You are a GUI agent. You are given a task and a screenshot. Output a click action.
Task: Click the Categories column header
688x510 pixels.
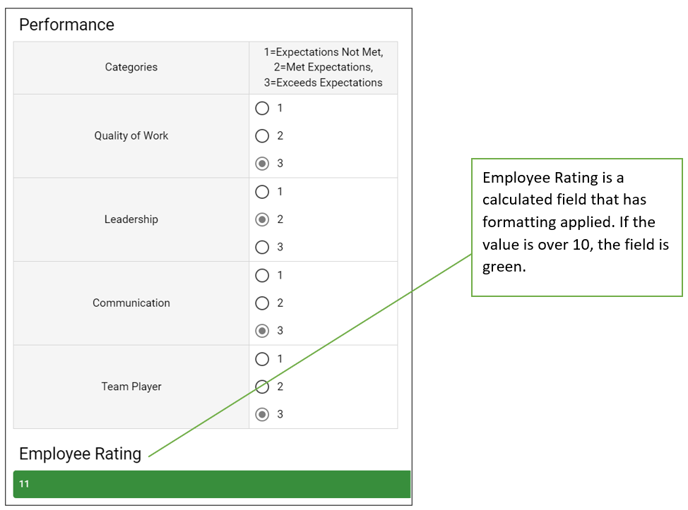[x=131, y=68]
